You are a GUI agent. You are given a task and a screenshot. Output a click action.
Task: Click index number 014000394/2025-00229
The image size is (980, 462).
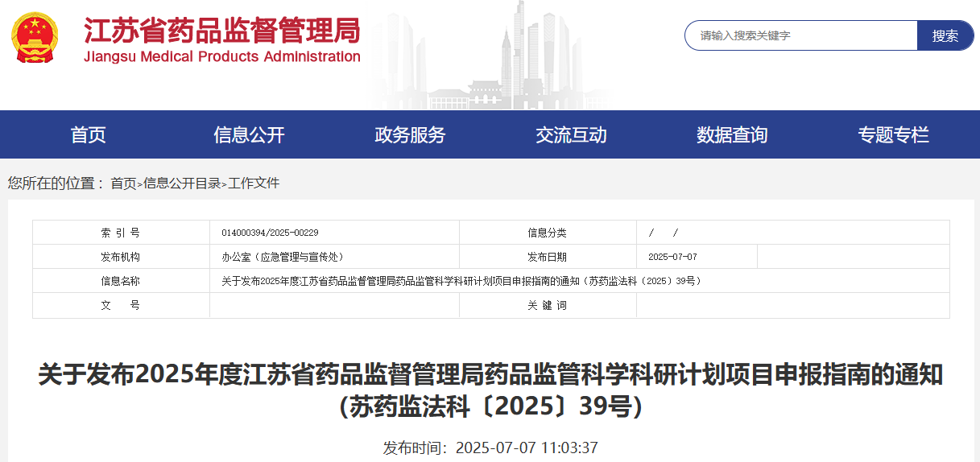(x=270, y=233)
